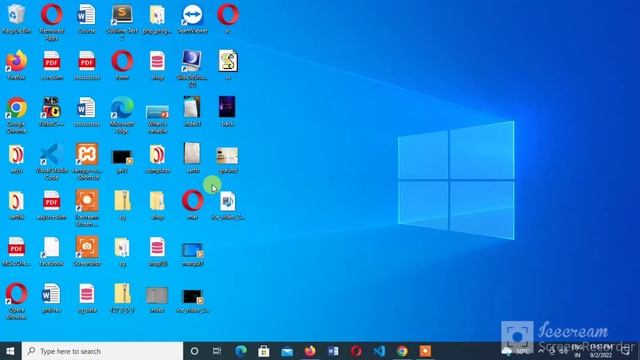Launch Microsoft Edge from the taskbar

(x=241, y=351)
